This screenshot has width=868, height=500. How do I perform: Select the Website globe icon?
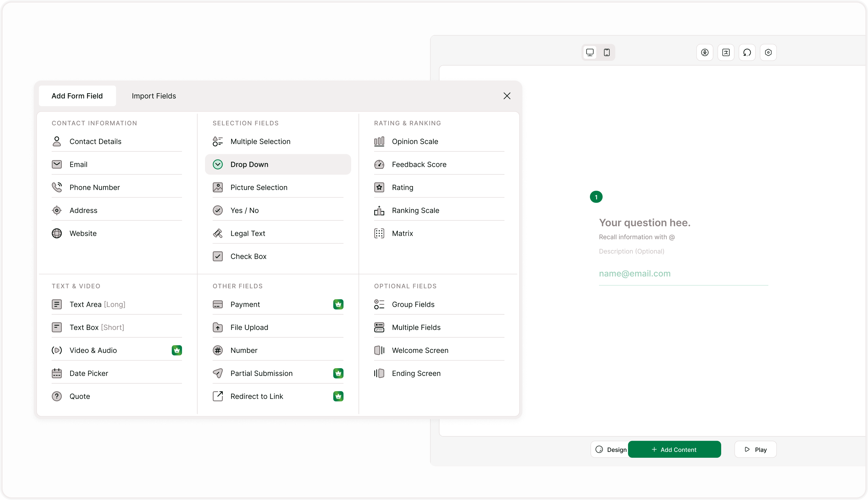(x=57, y=233)
